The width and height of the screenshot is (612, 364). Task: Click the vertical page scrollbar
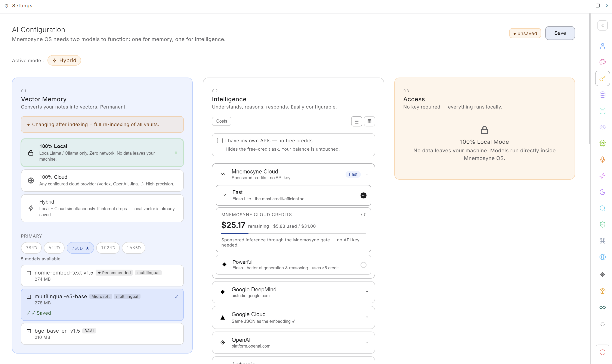tap(589, 78)
